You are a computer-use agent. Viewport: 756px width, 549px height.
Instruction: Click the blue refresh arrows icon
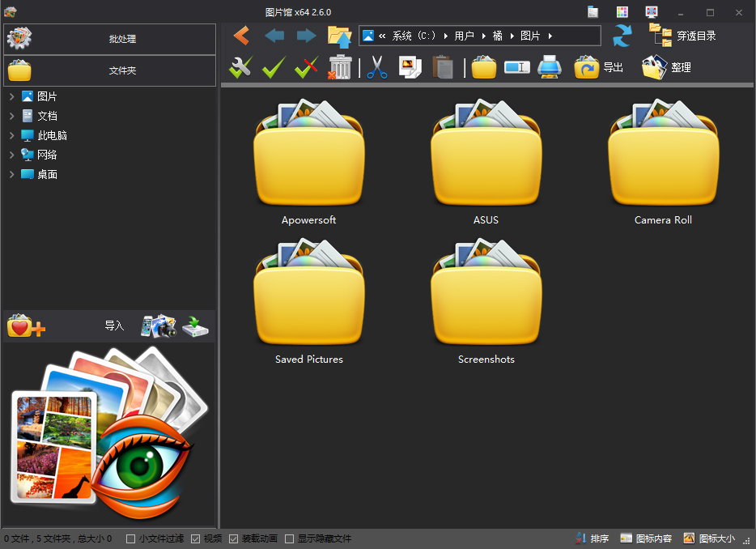[622, 36]
